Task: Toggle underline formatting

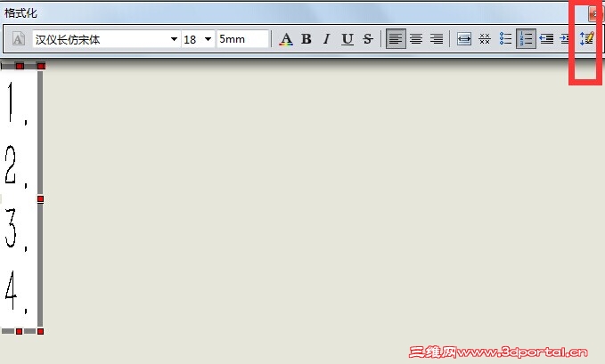Action: coord(347,39)
